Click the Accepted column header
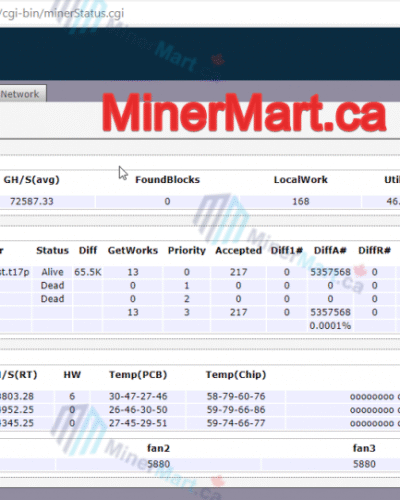This screenshot has height=500, width=400. pyautogui.click(x=238, y=250)
